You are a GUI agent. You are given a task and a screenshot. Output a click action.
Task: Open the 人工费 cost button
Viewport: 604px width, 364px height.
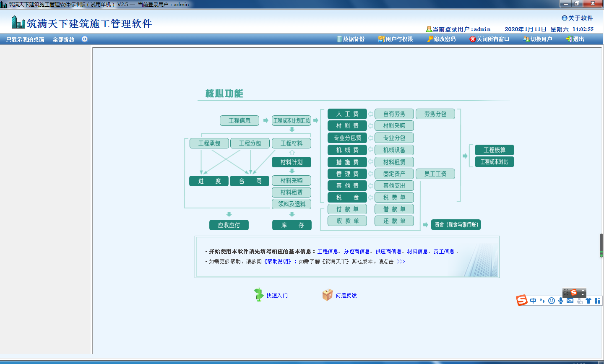pyautogui.click(x=347, y=114)
